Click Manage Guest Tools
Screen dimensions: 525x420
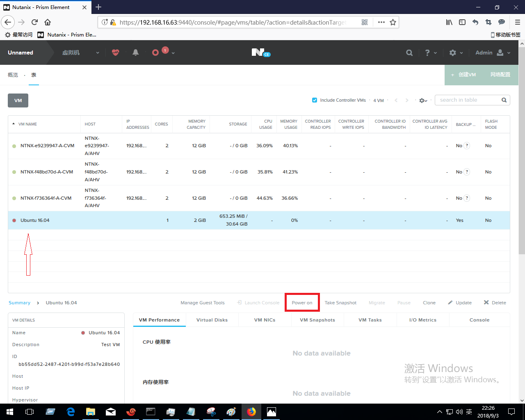(203, 303)
